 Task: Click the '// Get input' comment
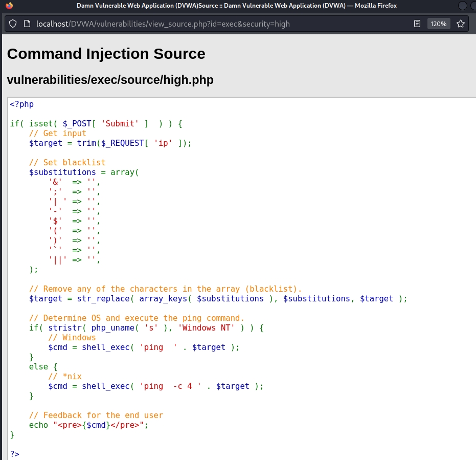pyautogui.click(x=57, y=134)
